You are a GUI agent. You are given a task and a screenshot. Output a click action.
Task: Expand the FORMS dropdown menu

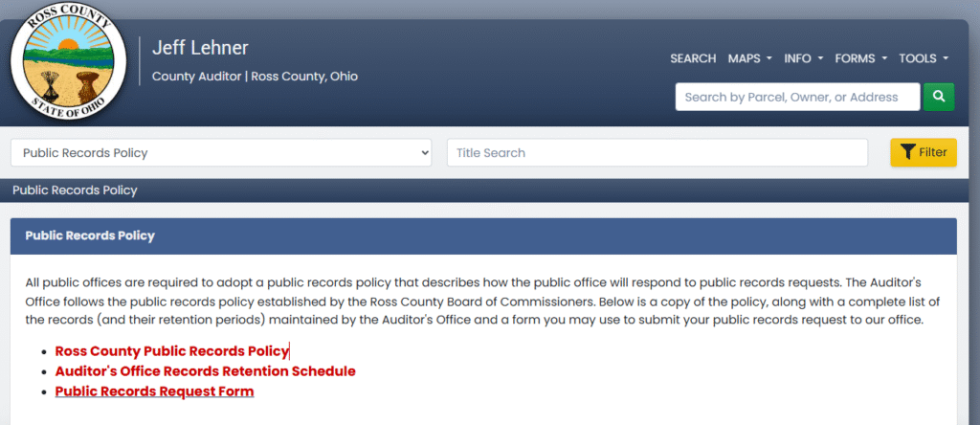point(861,58)
